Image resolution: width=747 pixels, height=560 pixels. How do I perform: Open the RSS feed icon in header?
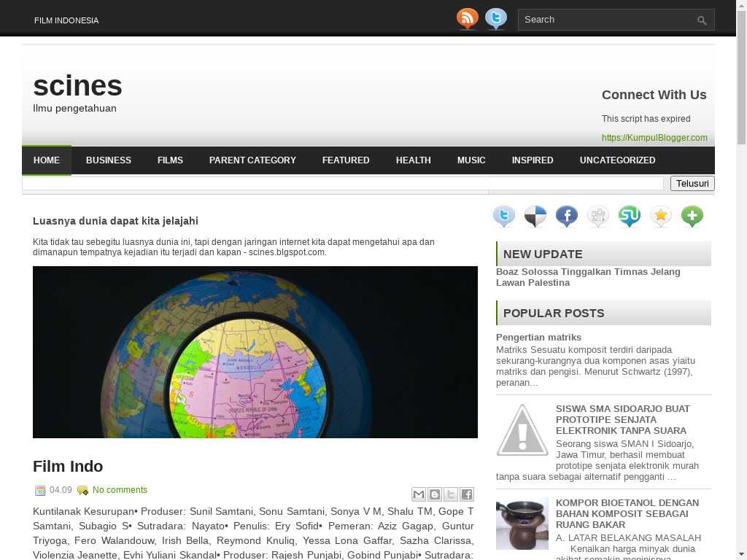pos(467,18)
